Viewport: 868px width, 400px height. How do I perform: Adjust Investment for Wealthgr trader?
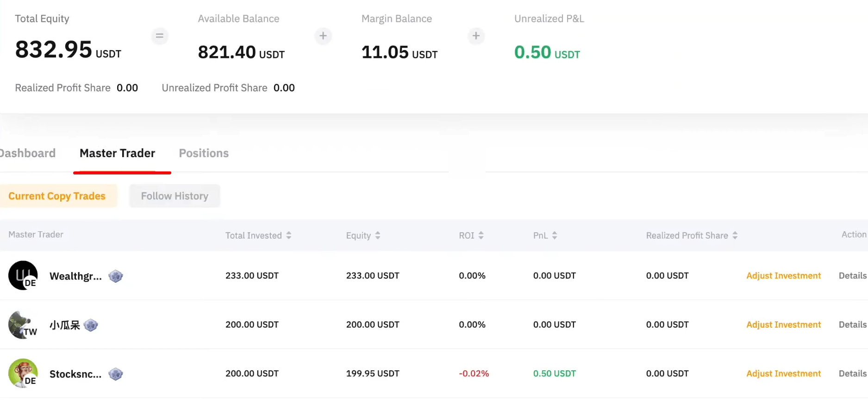click(783, 276)
